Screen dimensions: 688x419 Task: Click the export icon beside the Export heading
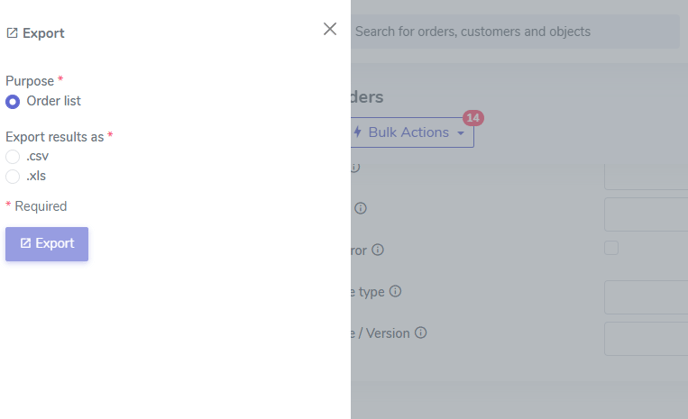(x=12, y=33)
